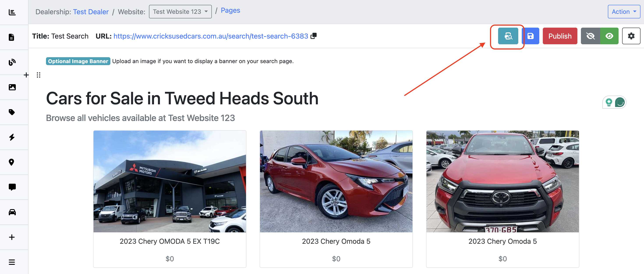Toggle visible mode with green eye button
Viewport: 644px width, 274px height.
tap(609, 36)
